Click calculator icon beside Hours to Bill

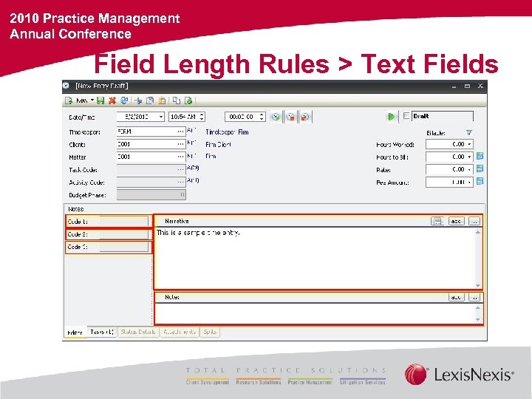pos(480,156)
